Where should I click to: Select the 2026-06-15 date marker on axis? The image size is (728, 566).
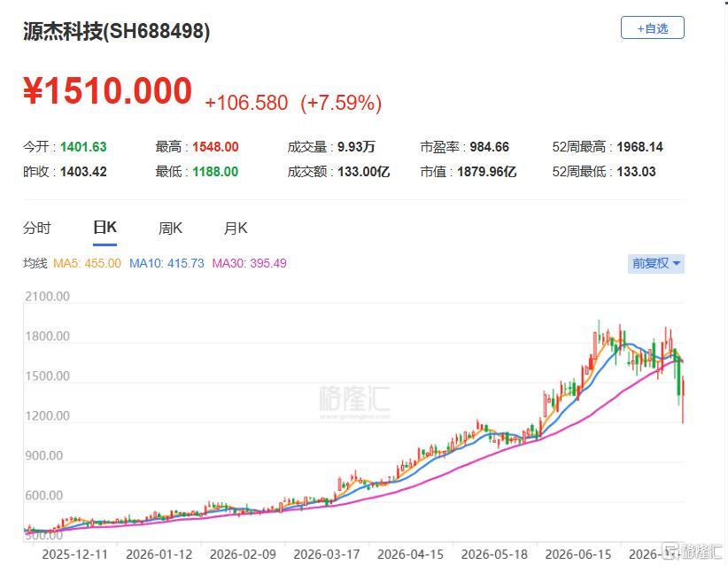pyautogui.click(x=578, y=554)
